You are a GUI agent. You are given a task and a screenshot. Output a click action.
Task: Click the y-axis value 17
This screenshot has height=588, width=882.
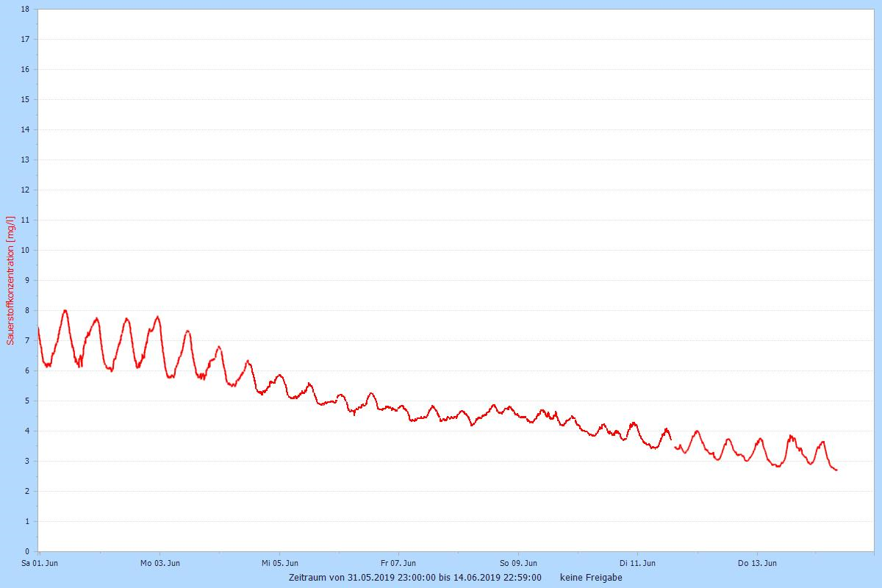click(x=25, y=39)
